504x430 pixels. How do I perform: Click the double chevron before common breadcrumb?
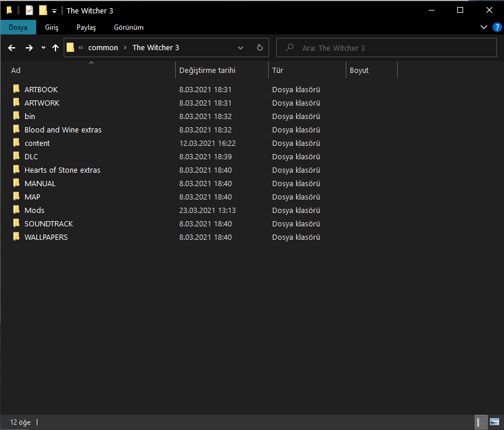81,47
